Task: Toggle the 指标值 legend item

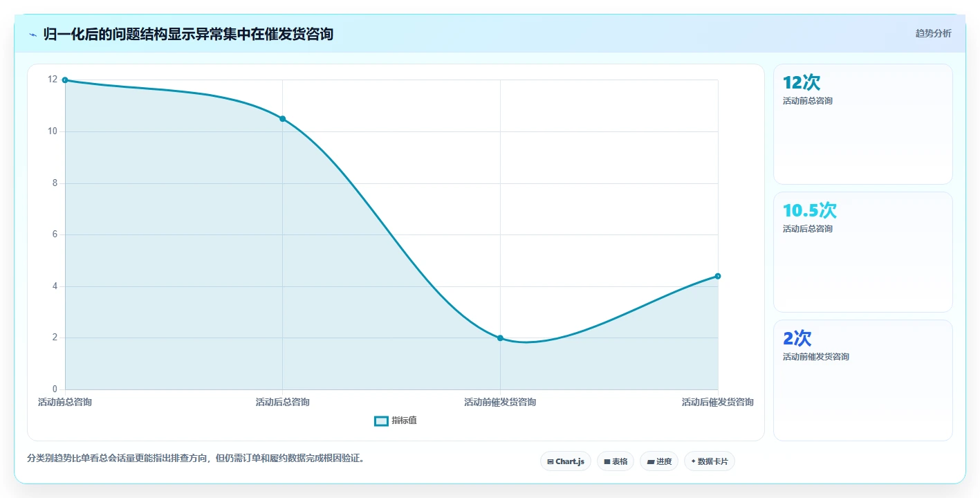Action: click(x=396, y=421)
